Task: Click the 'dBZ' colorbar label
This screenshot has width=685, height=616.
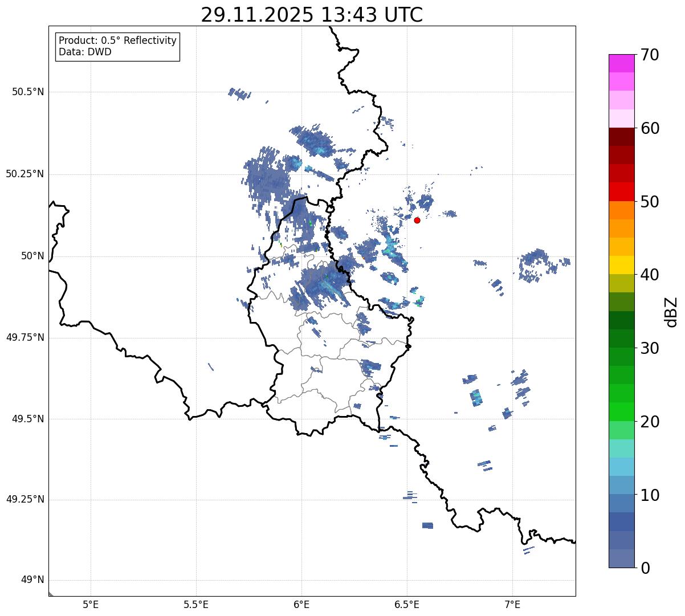Action: pos(672,312)
